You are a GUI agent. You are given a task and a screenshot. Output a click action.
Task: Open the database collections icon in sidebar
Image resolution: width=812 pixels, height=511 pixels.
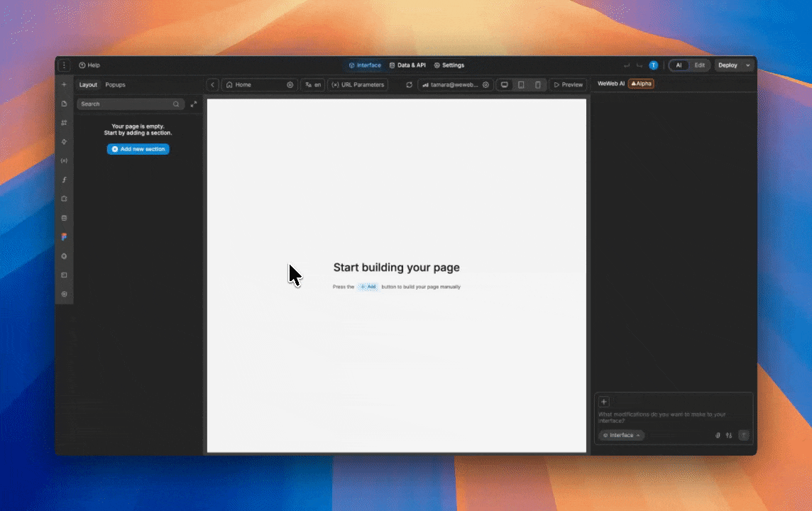[x=64, y=218]
